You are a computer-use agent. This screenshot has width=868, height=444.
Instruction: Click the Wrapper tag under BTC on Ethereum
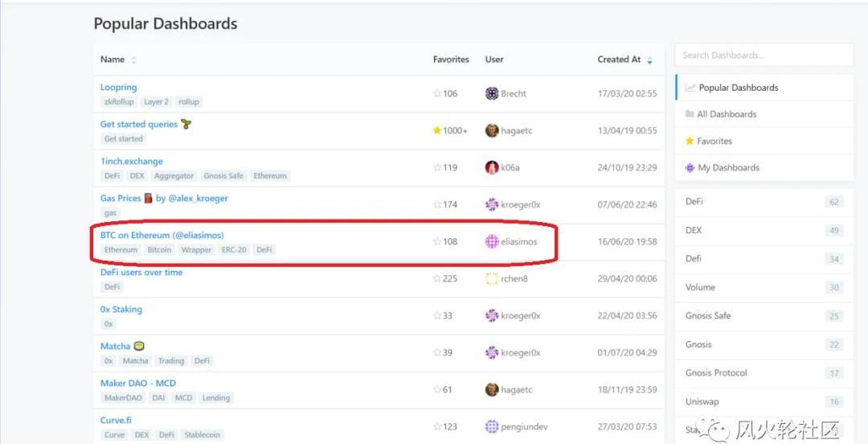click(197, 250)
